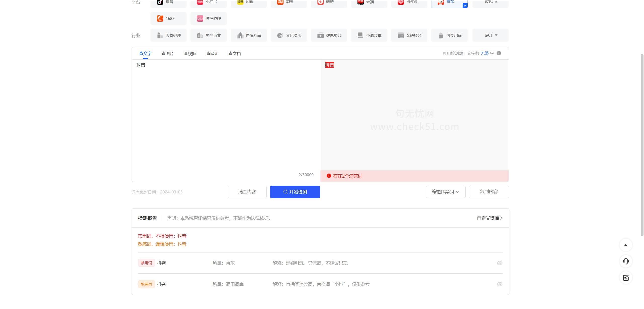Click the 检测报告 heading
Image resolution: width=644 pixels, height=309 pixels.
(x=147, y=218)
